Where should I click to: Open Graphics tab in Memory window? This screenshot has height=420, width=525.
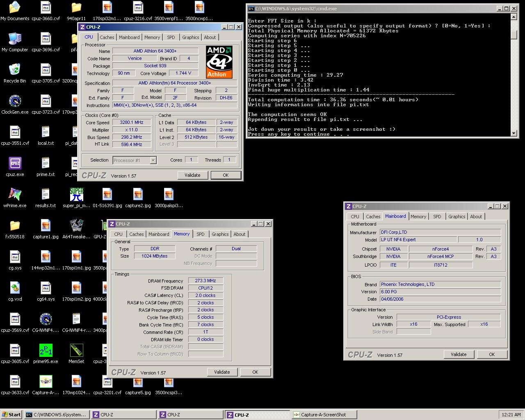pos(220,234)
